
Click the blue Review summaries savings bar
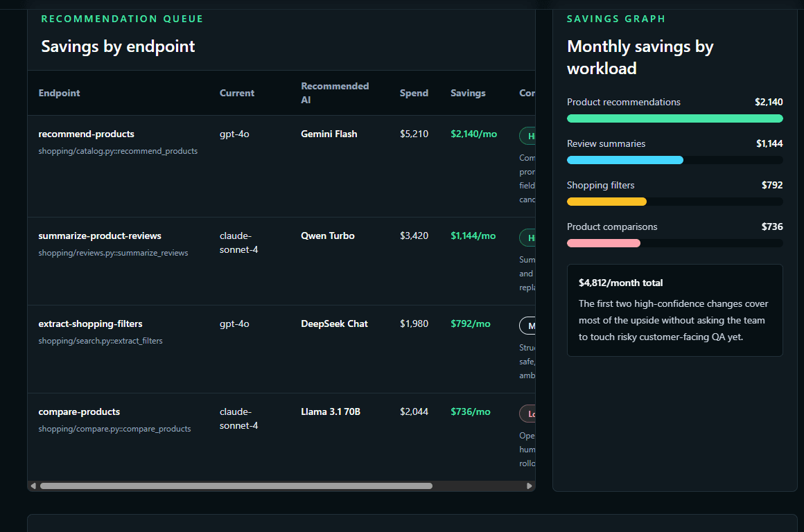(x=625, y=160)
